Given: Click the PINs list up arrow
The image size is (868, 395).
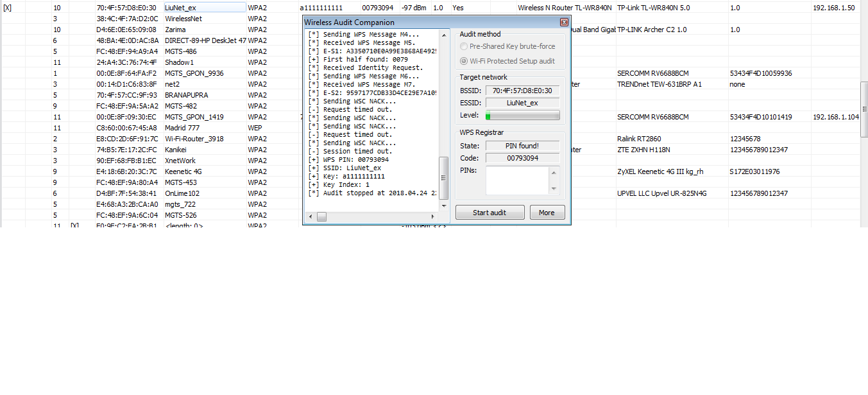Looking at the screenshot, I should [x=553, y=172].
